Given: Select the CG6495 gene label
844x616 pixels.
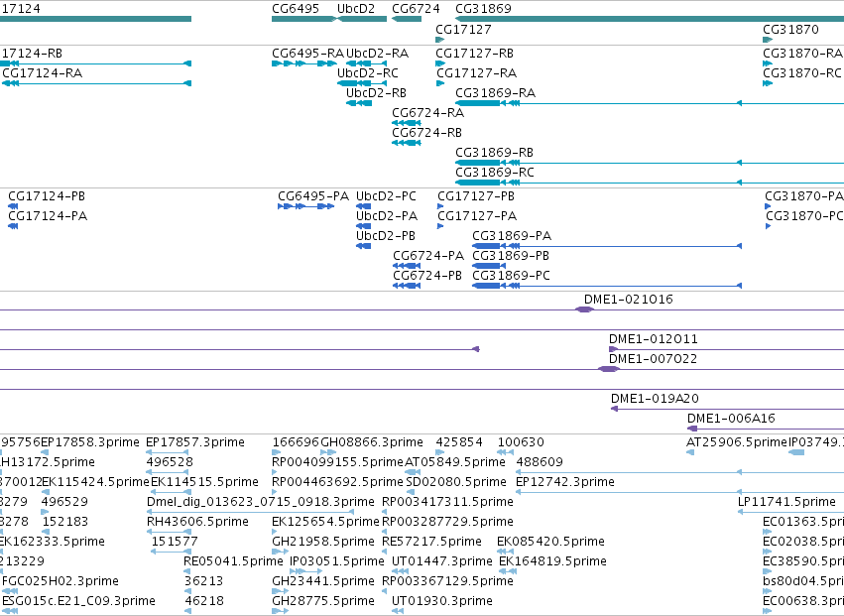Looking at the screenshot, I should point(296,9).
